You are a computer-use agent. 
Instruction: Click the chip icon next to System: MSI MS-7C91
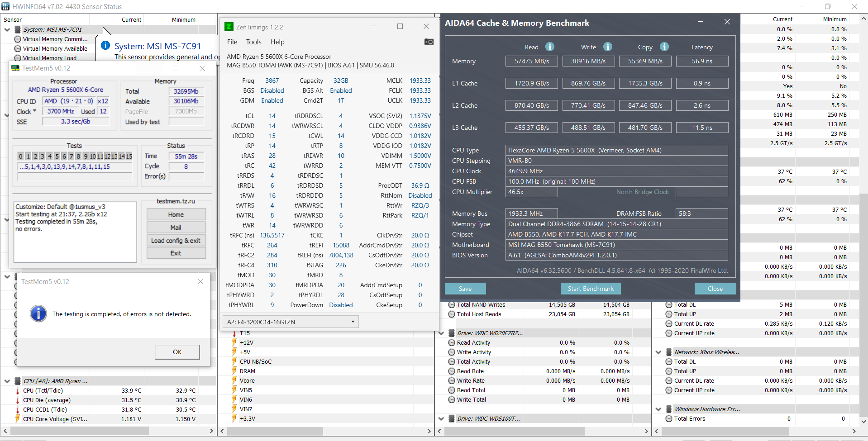tap(18, 29)
